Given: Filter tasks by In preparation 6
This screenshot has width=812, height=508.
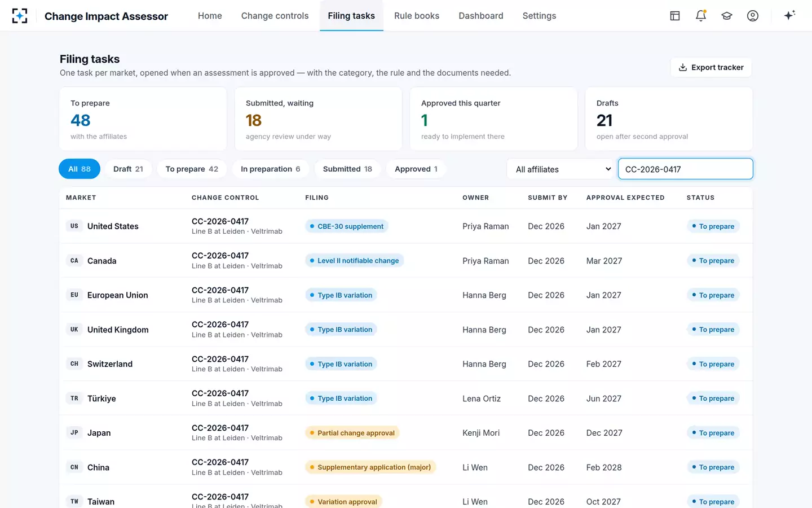Looking at the screenshot, I should 271,169.
